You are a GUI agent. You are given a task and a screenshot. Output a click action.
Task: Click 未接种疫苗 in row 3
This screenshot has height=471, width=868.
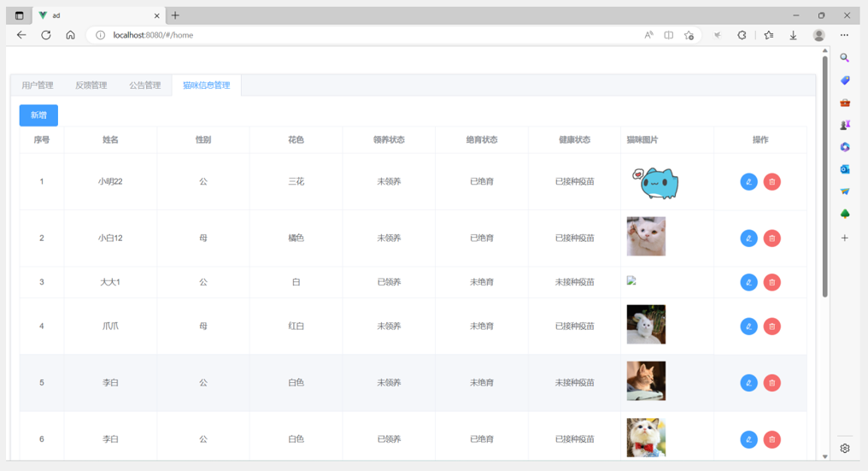tap(575, 282)
